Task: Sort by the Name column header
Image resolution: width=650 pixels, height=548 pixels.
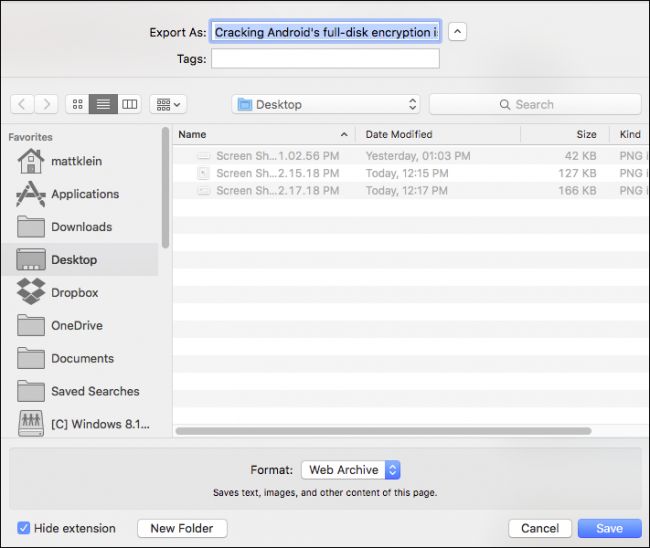Action: pos(264,134)
